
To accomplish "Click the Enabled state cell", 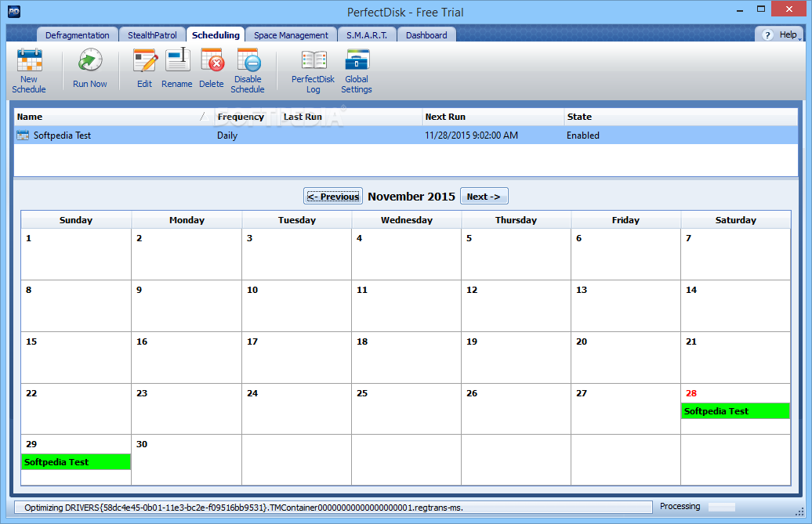I will pos(583,136).
